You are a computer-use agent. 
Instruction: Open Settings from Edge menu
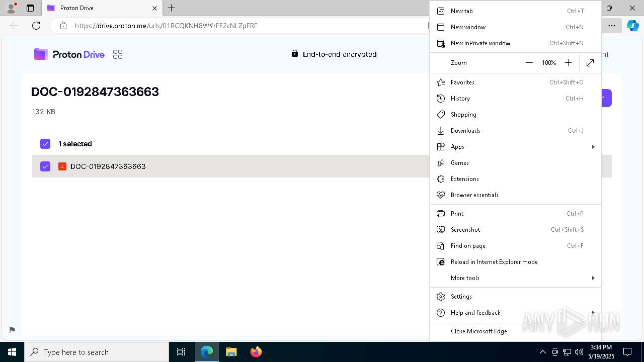515,297
